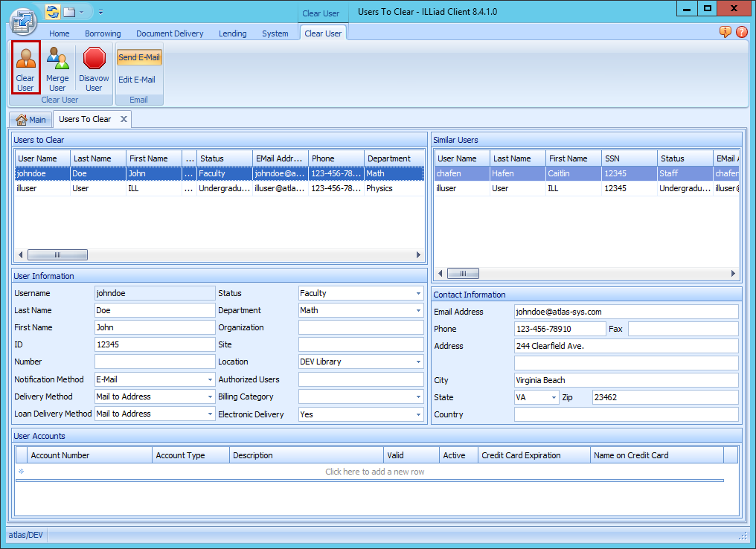Click the Email Address input field

625,312
